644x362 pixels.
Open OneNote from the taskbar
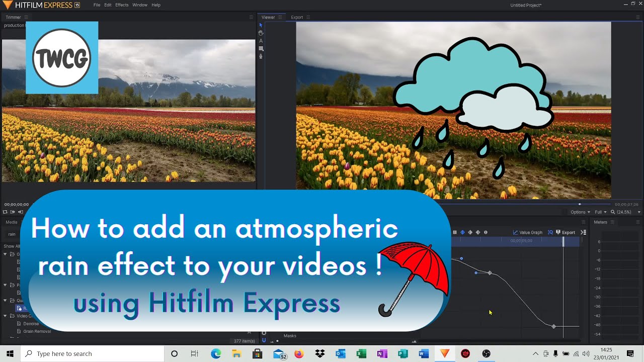point(382,353)
